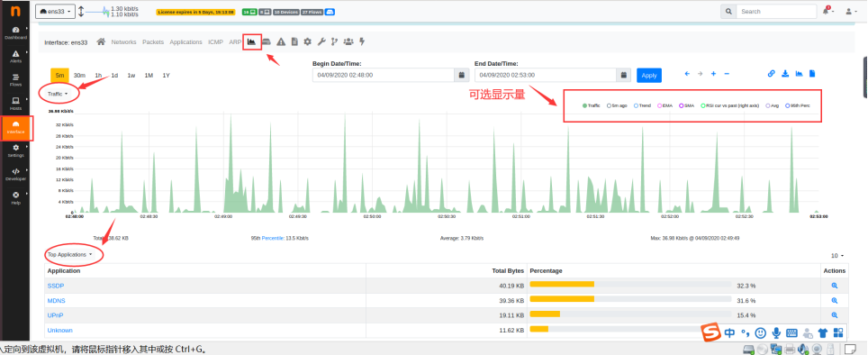Screen dimensions: 868x355
Task: Open the SSDP application link
Action: 56,286
